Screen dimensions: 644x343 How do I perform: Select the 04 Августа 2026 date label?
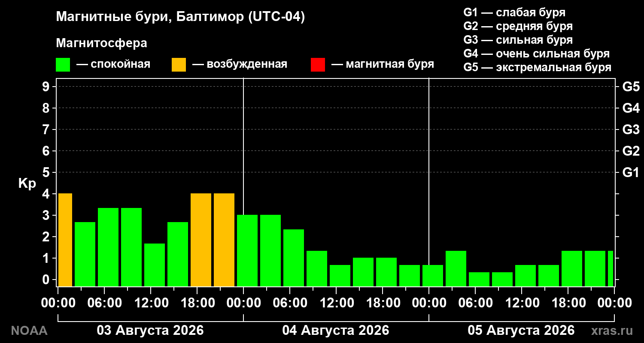pos(336,331)
